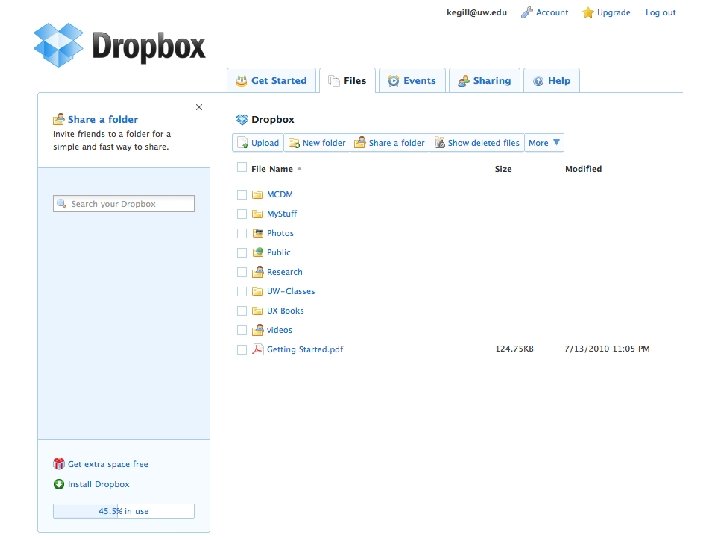Click the Log out link
Screen dimensions: 720x540
[660, 12]
